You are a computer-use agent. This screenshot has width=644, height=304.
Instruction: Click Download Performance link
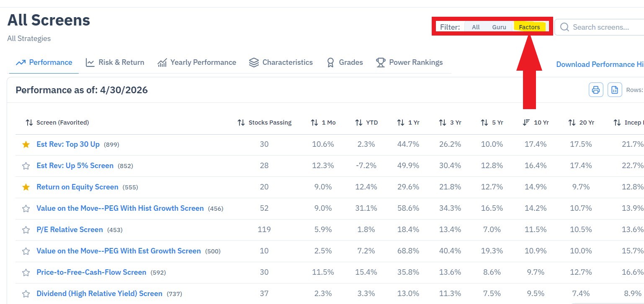(x=600, y=64)
